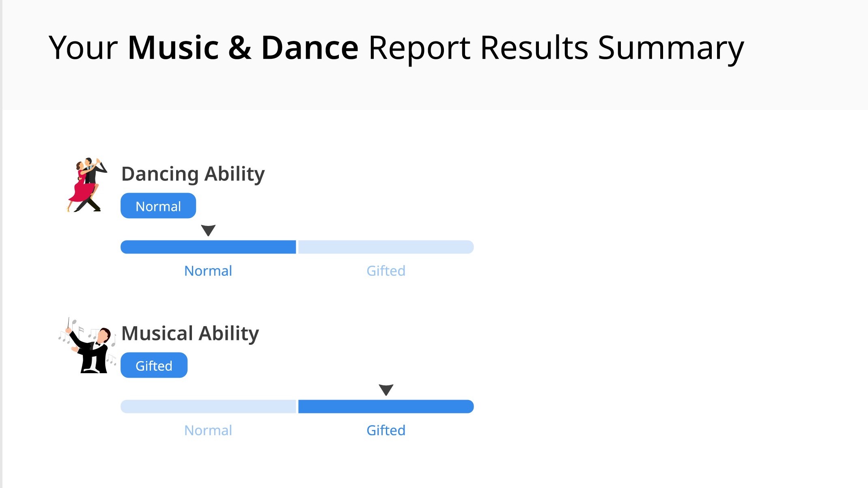Viewport: 868px width, 488px height.
Task: Click the Musical Ability heading
Action: [190, 334]
